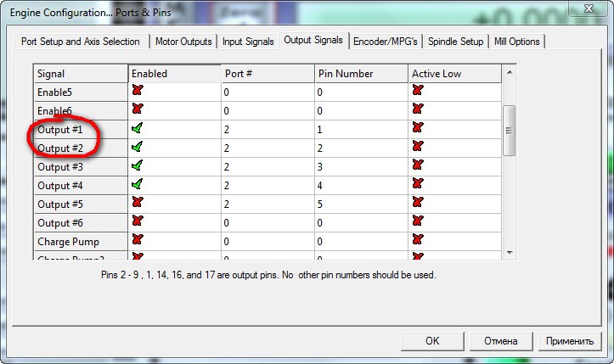
Task: Select the Port # cell for Charge Pump
Action: (x=268, y=242)
